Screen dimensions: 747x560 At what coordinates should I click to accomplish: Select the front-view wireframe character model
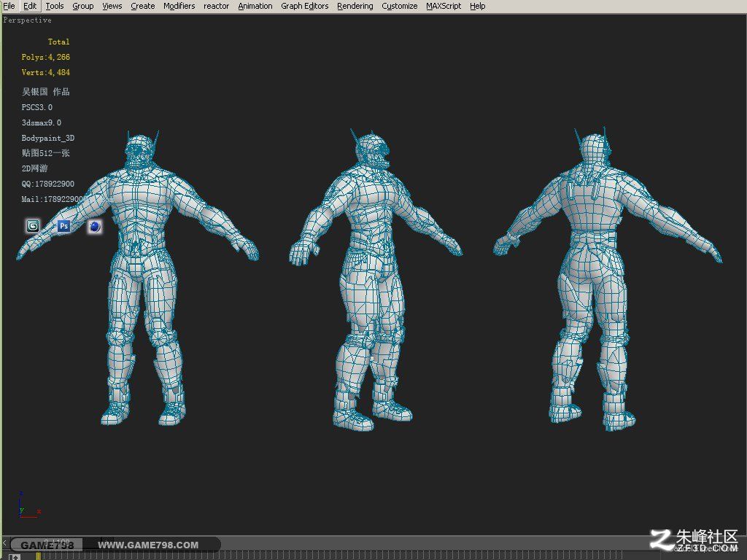(138, 278)
